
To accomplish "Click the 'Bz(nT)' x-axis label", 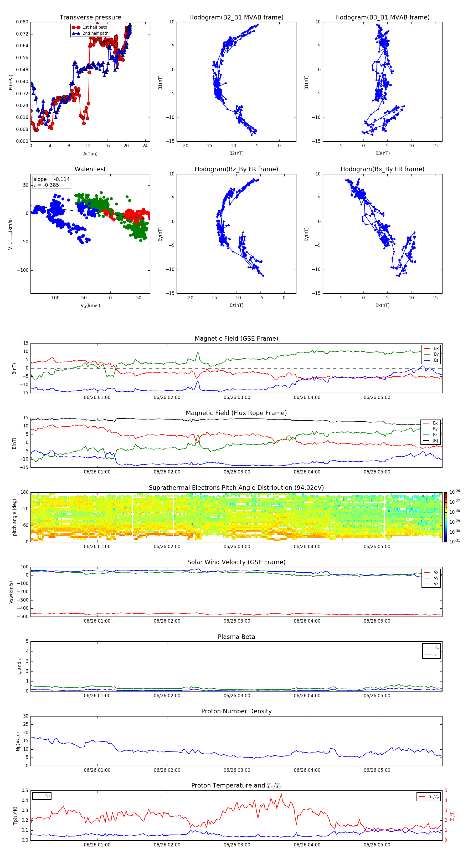I will (236, 306).
